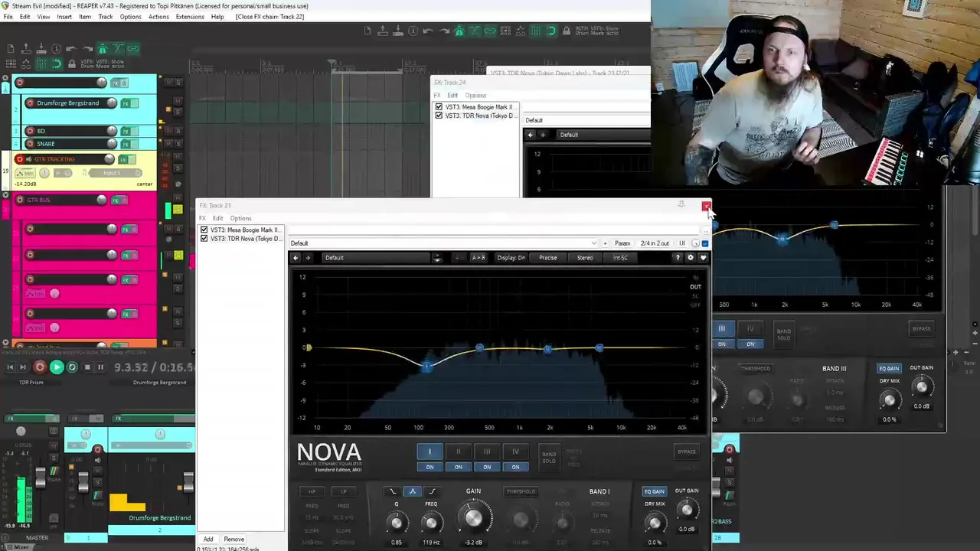Click the Remove button in the FX window
The height and width of the screenshot is (551, 980).
click(x=234, y=540)
